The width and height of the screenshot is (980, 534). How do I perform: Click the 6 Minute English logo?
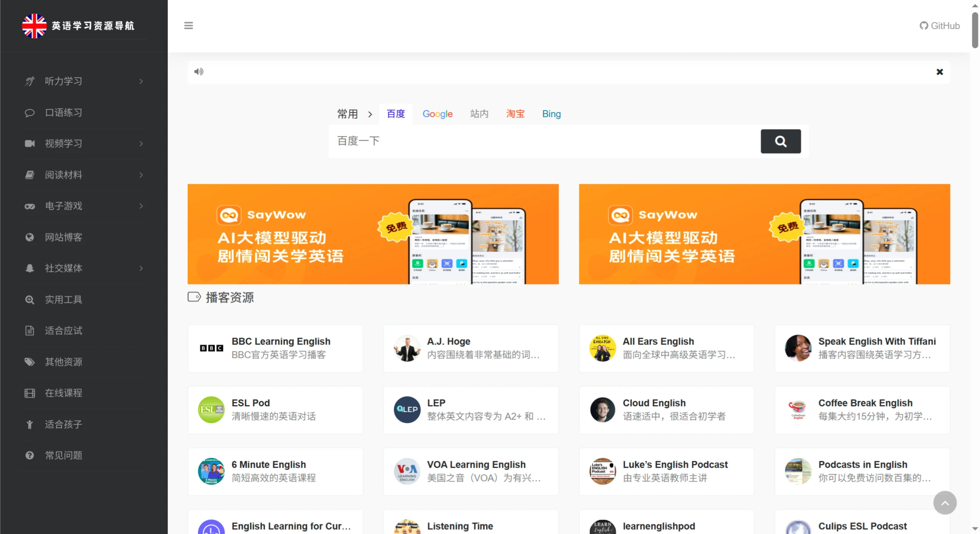[211, 472]
